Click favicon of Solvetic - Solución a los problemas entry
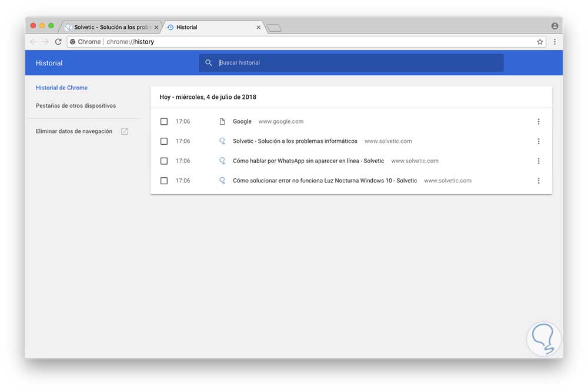This screenshot has height=392, width=588. 222,141
